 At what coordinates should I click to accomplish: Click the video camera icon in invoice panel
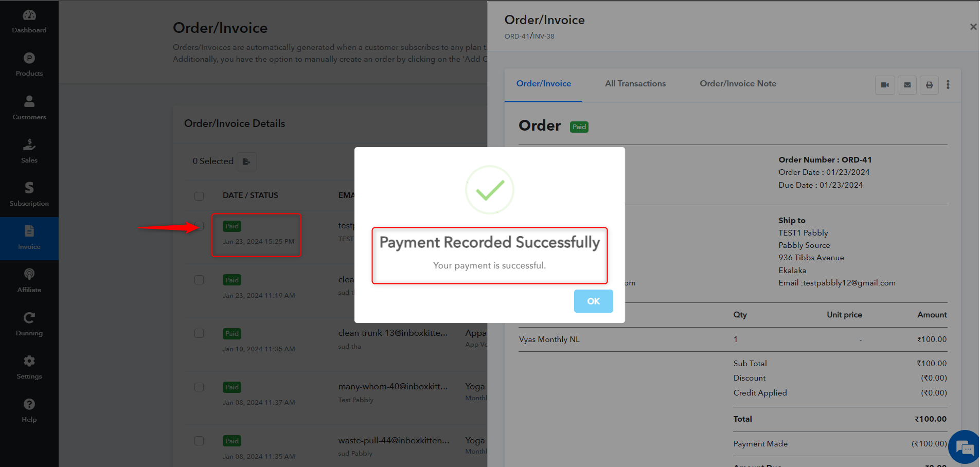(x=885, y=85)
